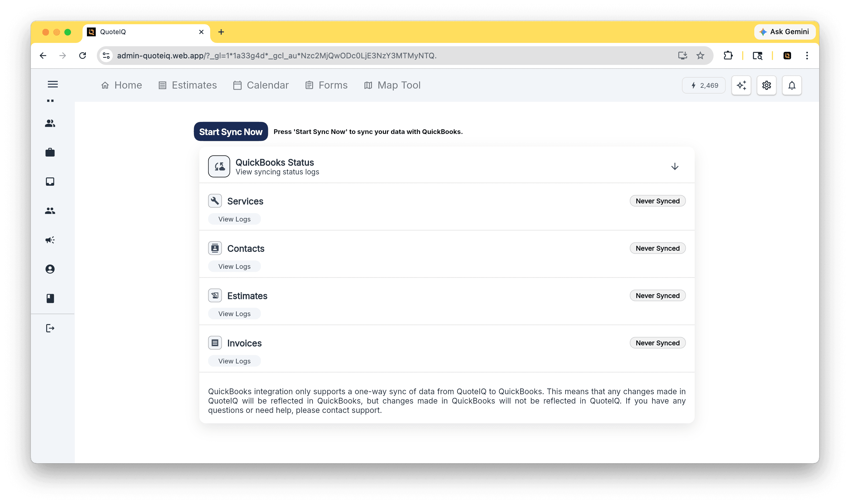The height and width of the screenshot is (504, 850).
Task: Click Never Synced badge on Services row
Action: (x=657, y=201)
